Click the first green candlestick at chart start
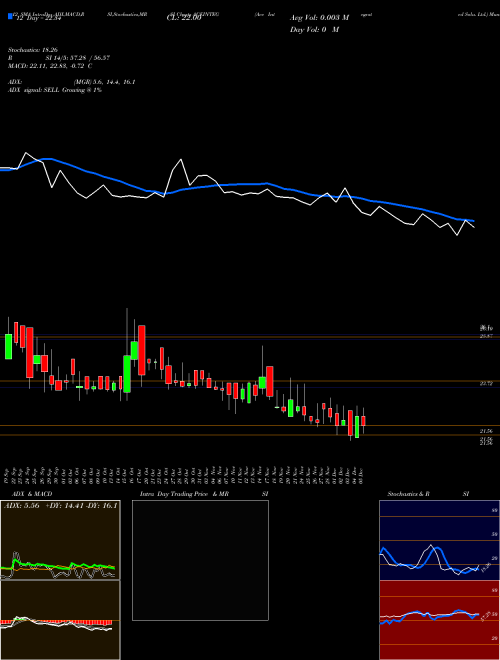Viewport: 500px width, 660px height. coord(8,346)
